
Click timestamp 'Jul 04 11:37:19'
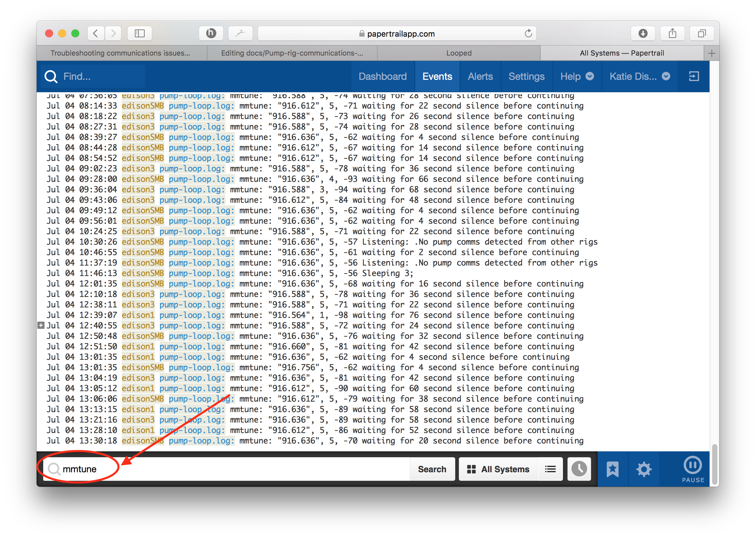(82, 263)
